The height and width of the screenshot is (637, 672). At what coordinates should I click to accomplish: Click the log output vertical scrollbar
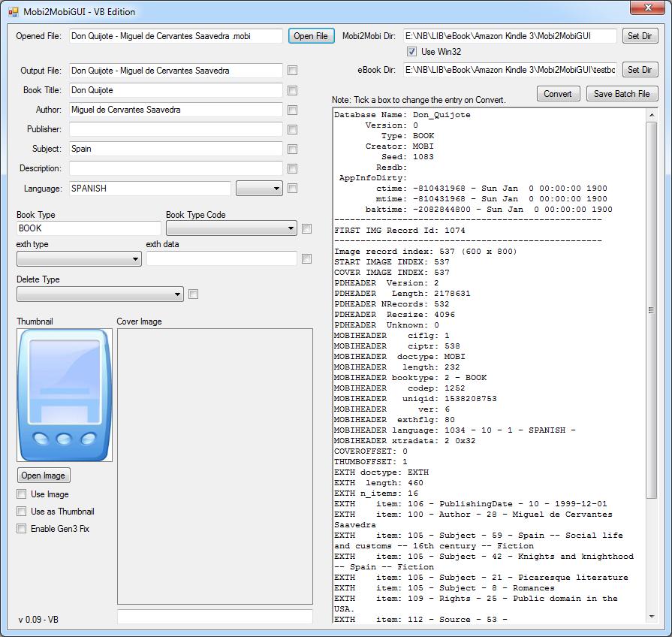tap(652, 309)
